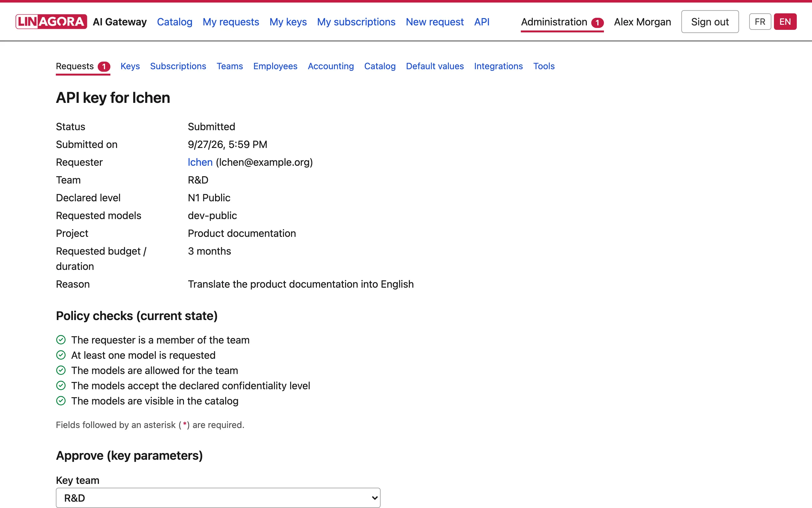Open the top navigation Catalog link
This screenshot has height=508, width=812.
[174, 22]
